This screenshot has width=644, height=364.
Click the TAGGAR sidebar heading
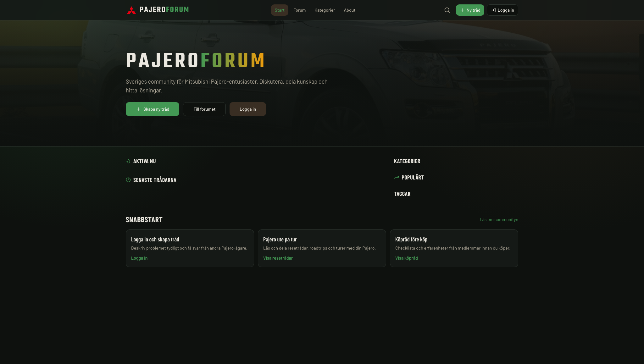coord(402,194)
